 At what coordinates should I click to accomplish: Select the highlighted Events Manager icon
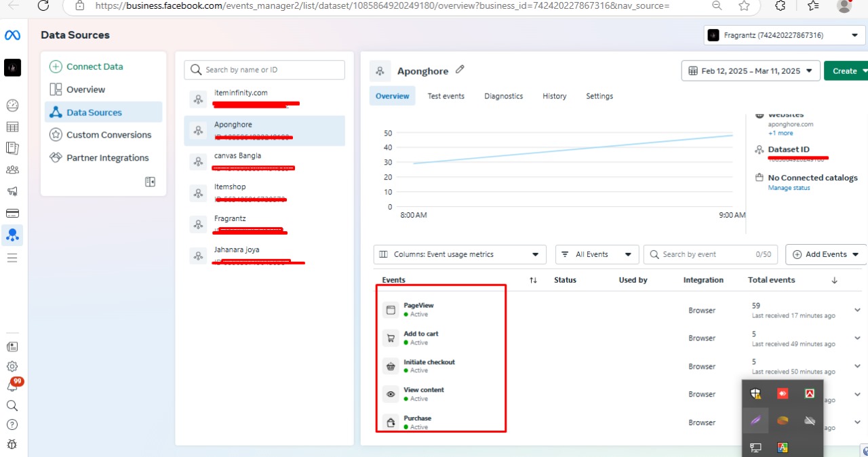(x=12, y=235)
